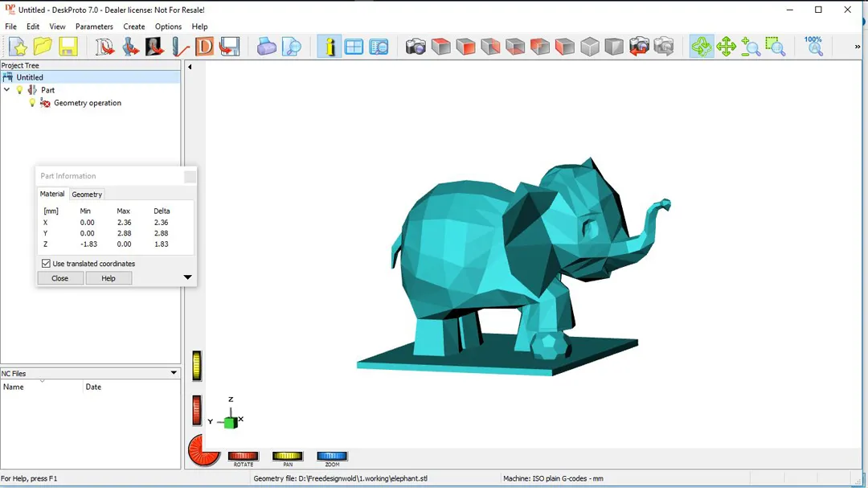The height and width of the screenshot is (488, 868).
Task: Select the Pan four-arrow mouse tool
Action: tap(726, 47)
